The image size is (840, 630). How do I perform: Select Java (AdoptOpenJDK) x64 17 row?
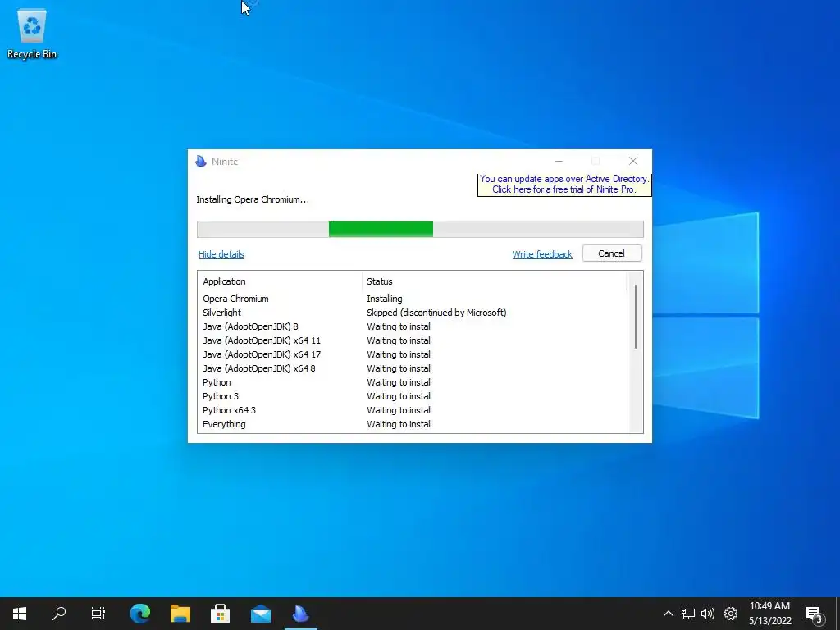click(413, 354)
